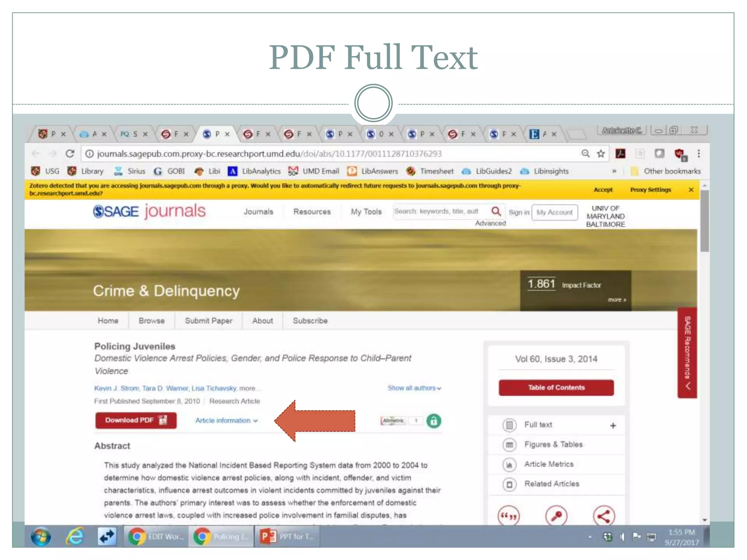
Task: Open the GOBI bookmark
Action: click(169, 171)
